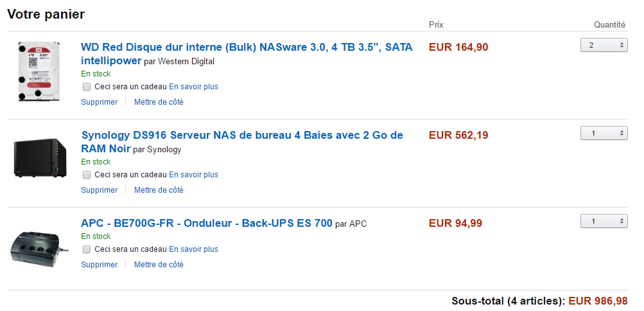Click Mettre de côté for APC Back-UPS
Screen dimensions: 644x311
pos(159,264)
